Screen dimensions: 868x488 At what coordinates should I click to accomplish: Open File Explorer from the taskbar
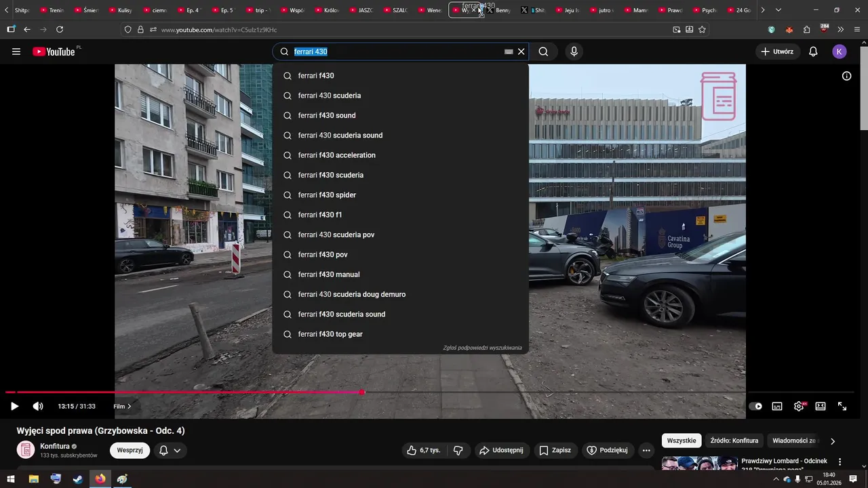33,479
